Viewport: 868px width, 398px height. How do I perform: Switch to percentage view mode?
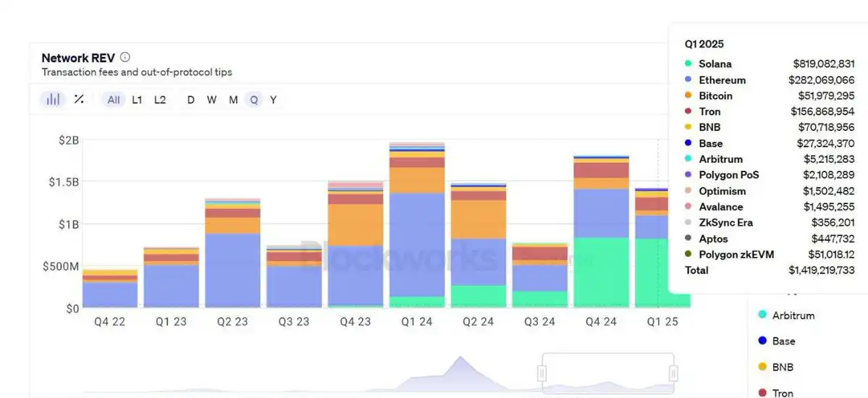click(79, 100)
